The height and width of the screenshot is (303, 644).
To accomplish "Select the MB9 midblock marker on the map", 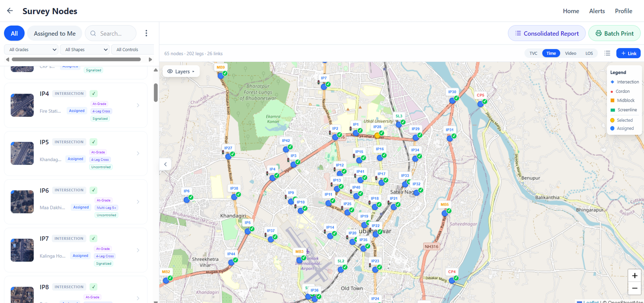I will coord(221,75).
